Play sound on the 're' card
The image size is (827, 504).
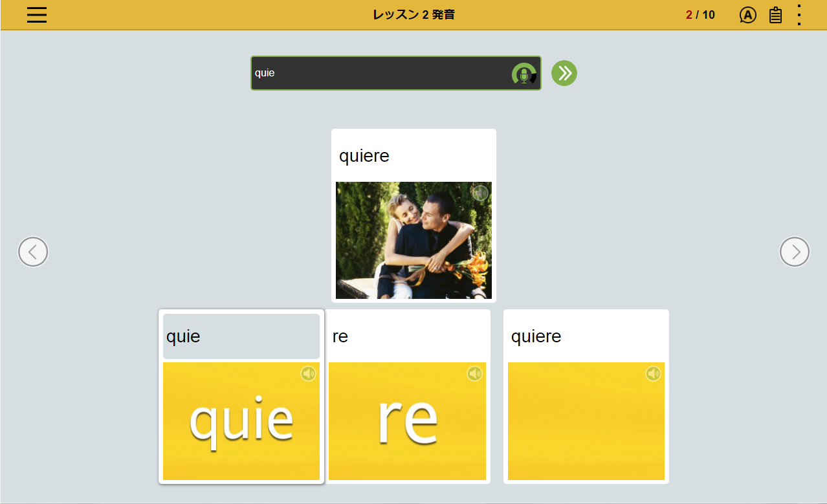[x=475, y=373]
